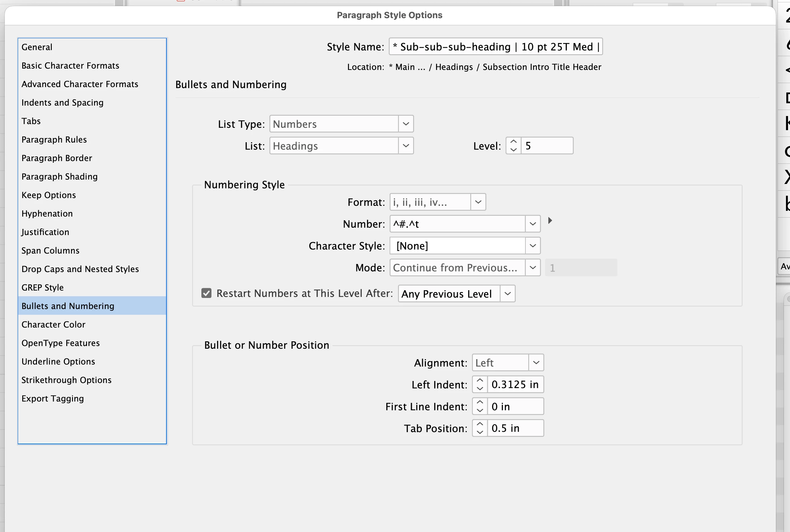The image size is (790, 532).
Task: Click the Style Name text field
Action: point(496,46)
